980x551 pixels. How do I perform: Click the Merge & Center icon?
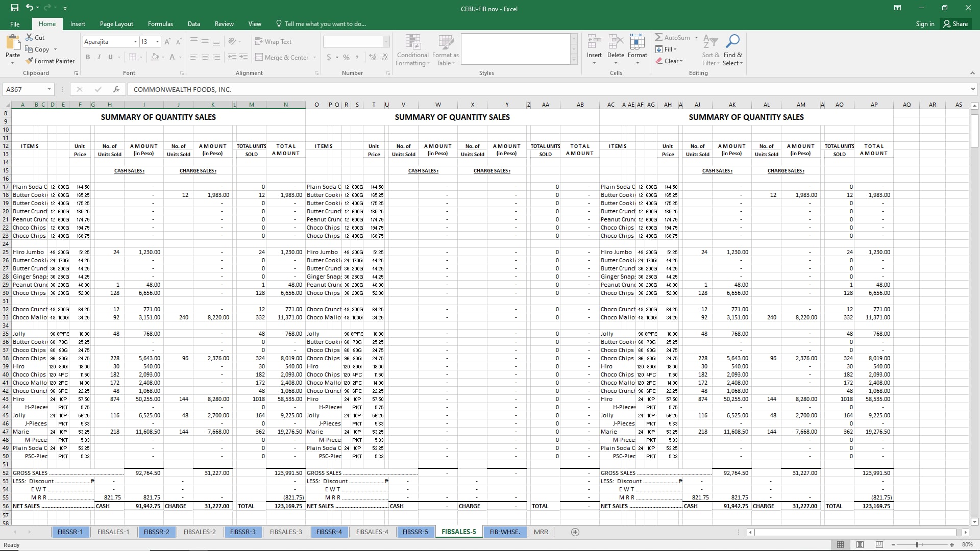(x=259, y=58)
